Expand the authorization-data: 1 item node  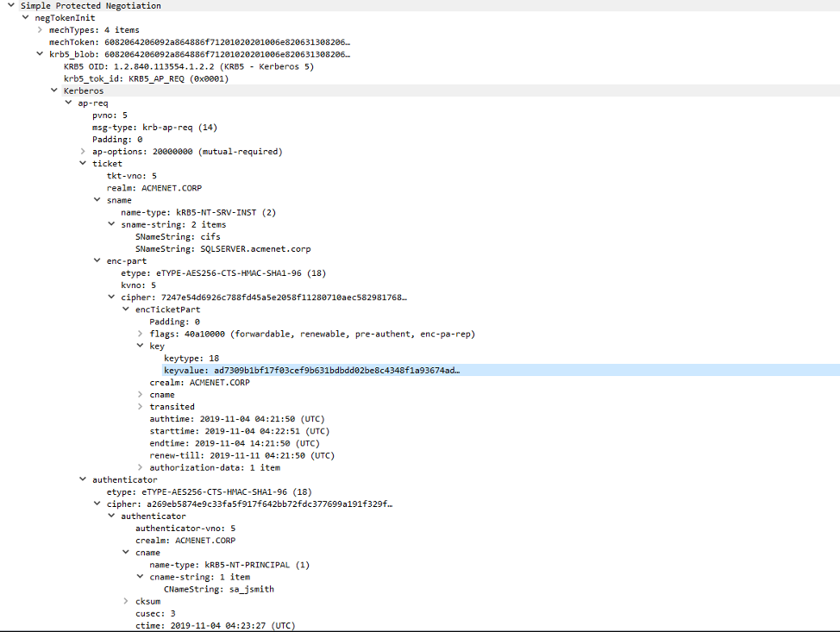(x=140, y=467)
